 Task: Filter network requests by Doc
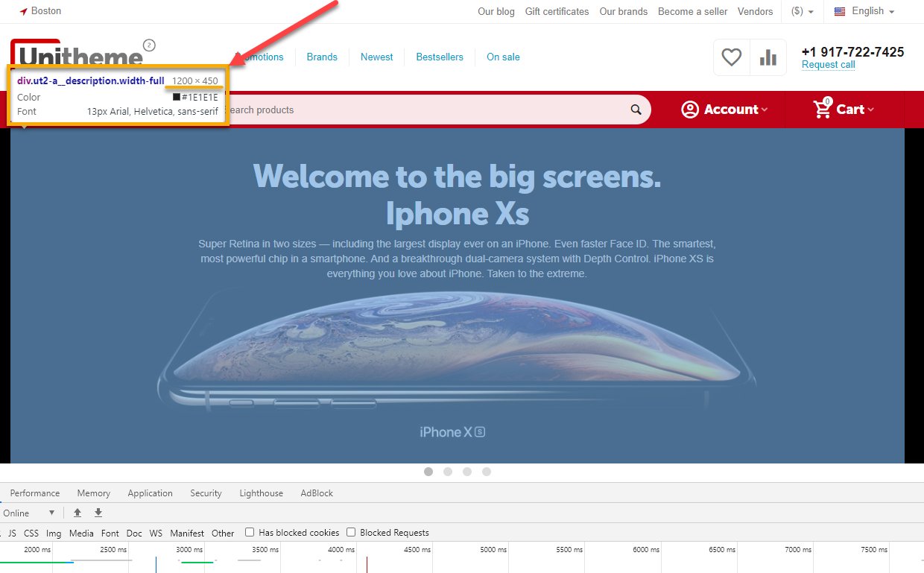(134, 533)
